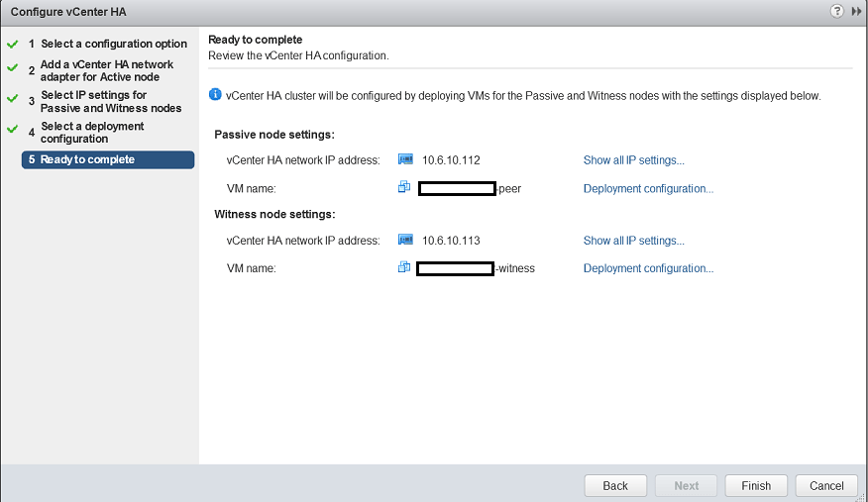
Task: Click the VM icon beside the -witness name
Action: click(404, 267)
